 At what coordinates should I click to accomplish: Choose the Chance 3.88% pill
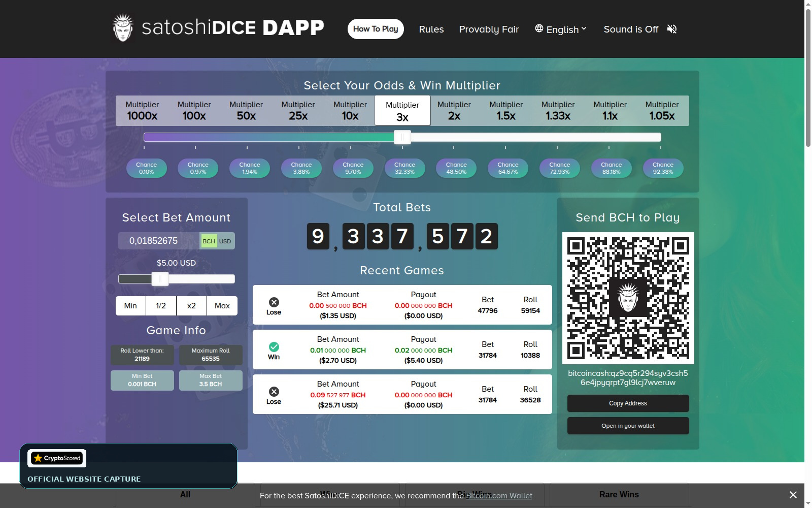[x=301, y=168]
